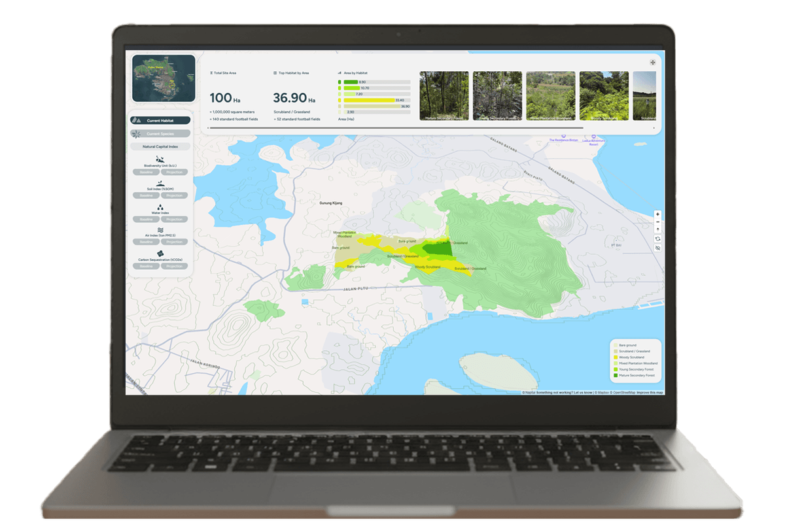Click Scrubland / Grassland legend swatch
Image resolution: width=785 pixels, height=532 pixels.
(616, 351)
